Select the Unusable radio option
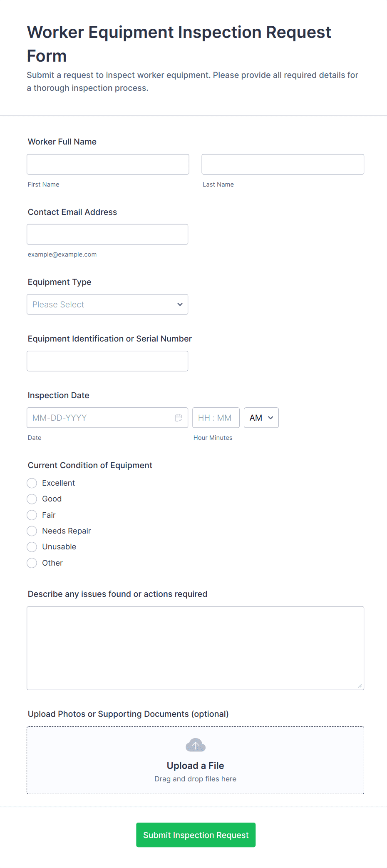Image resolution: width=387 pixels, height=868 pixels. tap(32, 547)
